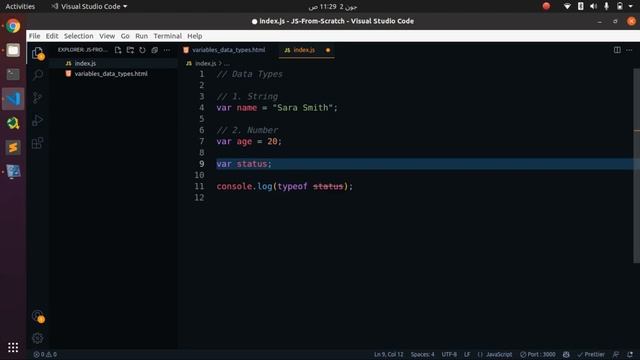Open notifications bell in status bar

pyautogui.click(x=630, y=354)
